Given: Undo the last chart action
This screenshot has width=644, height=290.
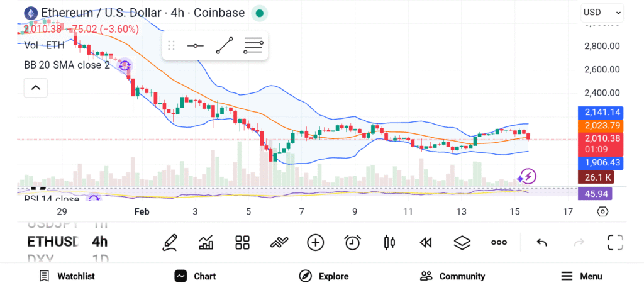Looking at the screenshot, I should tap(541, 242).
